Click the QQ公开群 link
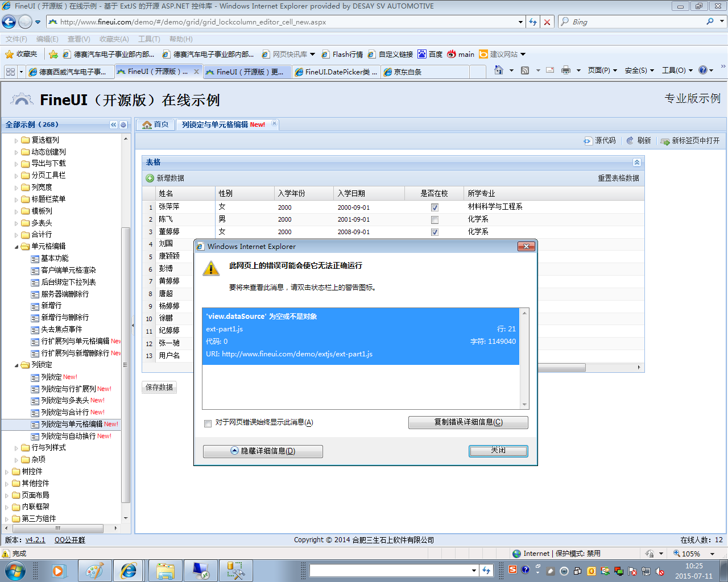 pos(69,540)
